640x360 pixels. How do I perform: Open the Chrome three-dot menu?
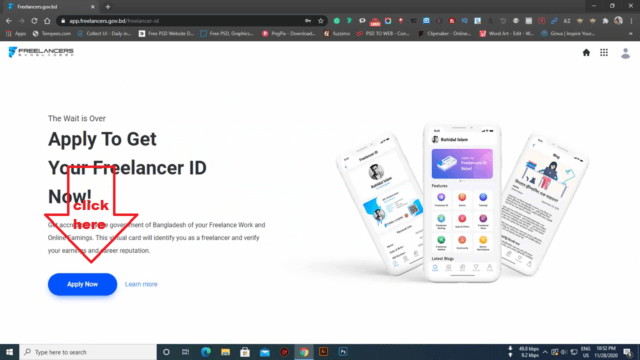click(x=631, y=21)
